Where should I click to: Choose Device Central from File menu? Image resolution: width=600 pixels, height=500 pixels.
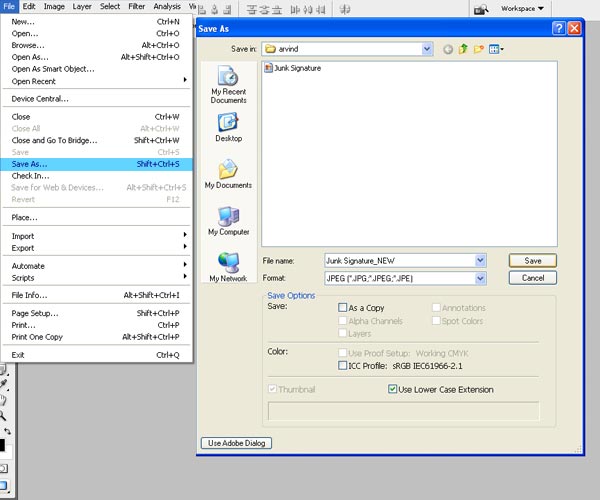click(96, 99)
